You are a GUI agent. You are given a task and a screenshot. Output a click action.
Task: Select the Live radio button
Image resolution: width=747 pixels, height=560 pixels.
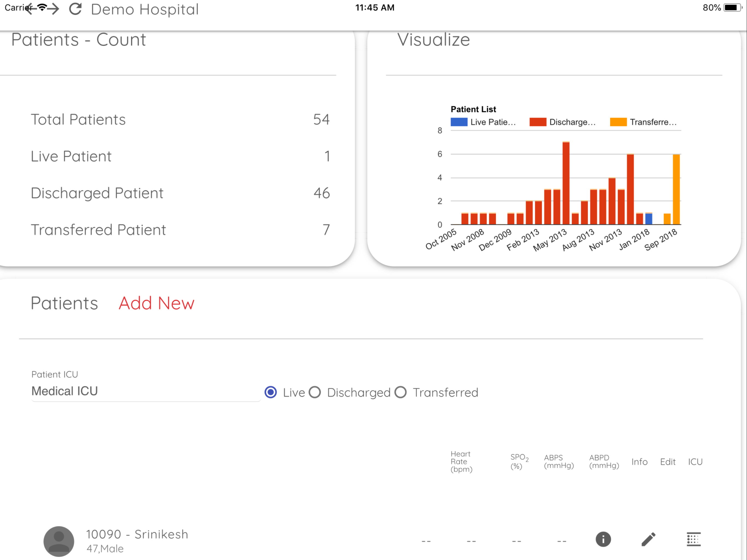pos(270,392)
